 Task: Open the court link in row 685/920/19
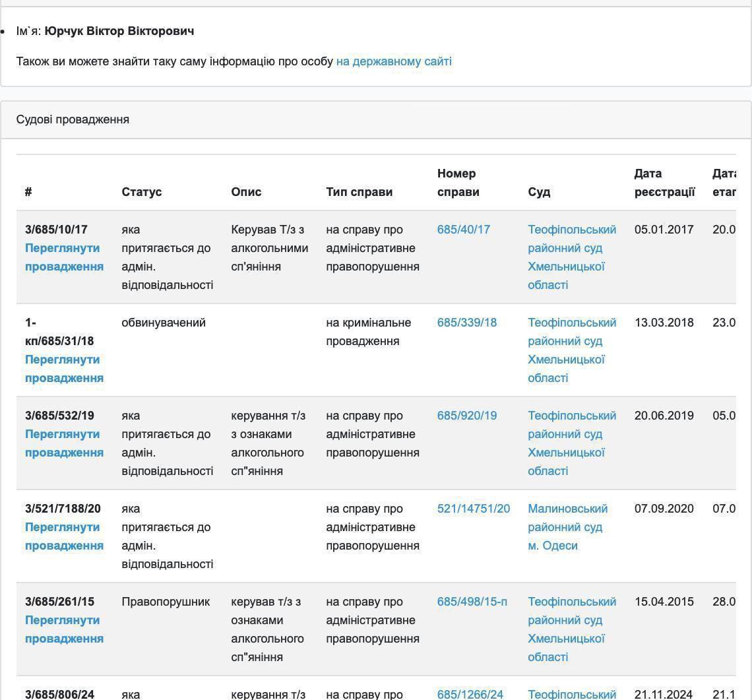coord(572,443)
